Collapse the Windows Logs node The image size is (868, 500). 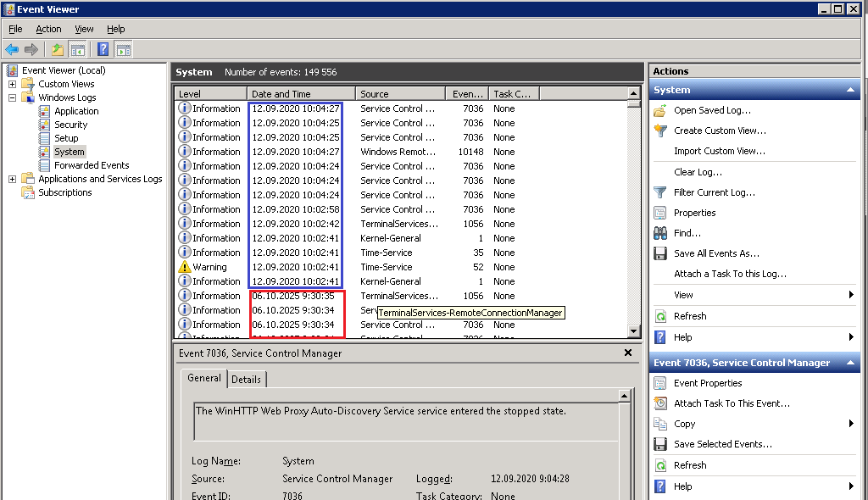(x=14, y=97)
